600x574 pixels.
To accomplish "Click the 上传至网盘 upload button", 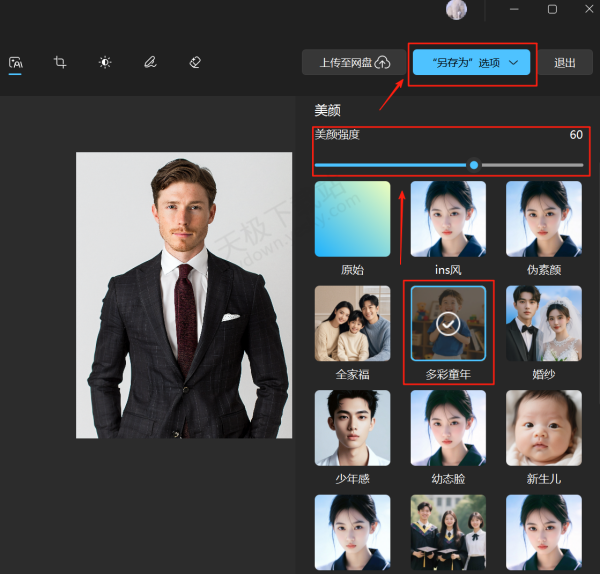I will [354, 62].
